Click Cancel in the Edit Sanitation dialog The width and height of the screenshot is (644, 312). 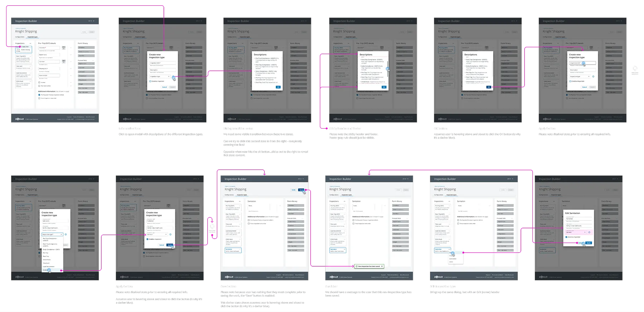pyautogui.click(x=580, y=243)
